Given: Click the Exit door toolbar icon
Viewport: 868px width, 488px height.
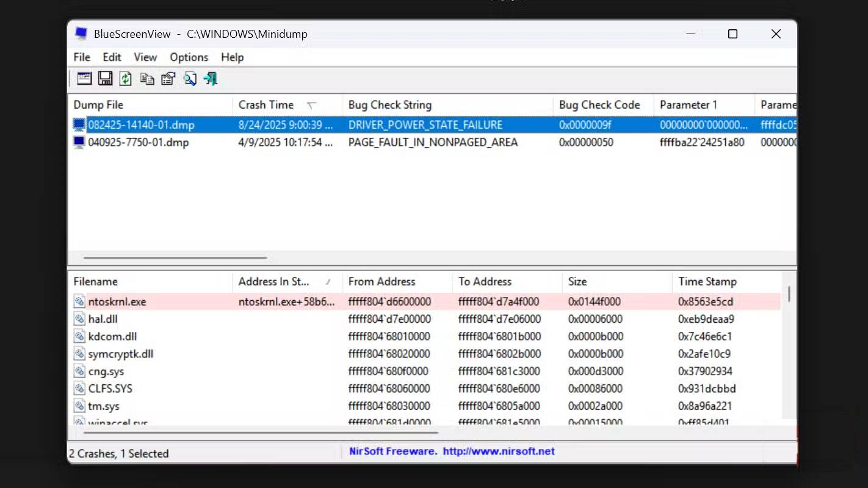Looking at the screenshot, I should (x=211, y=79).
